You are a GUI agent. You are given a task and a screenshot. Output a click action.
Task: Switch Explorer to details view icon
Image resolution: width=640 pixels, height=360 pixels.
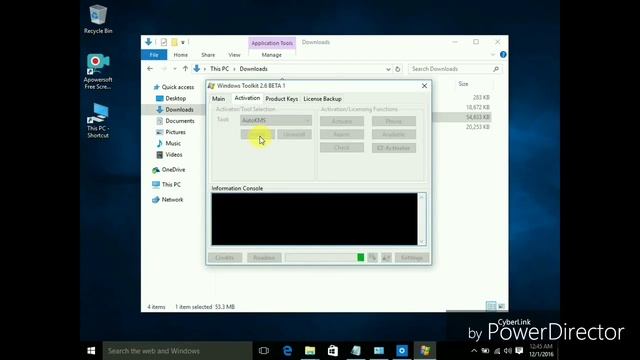pyautogui.click(x=491, y=306)
